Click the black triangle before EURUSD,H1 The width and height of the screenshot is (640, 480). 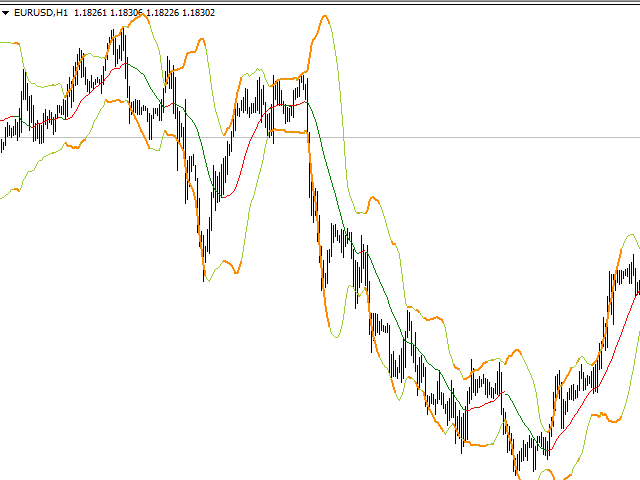(x=7, y=12)
